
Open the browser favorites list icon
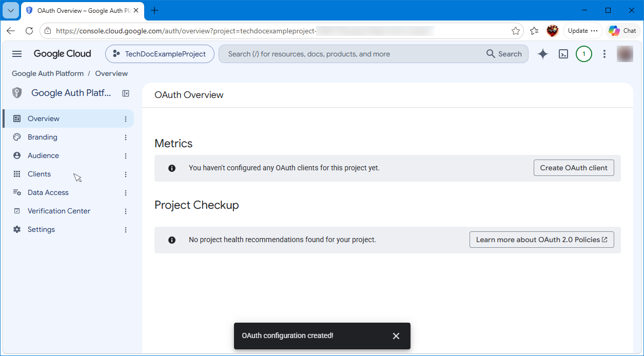(534, 31)
